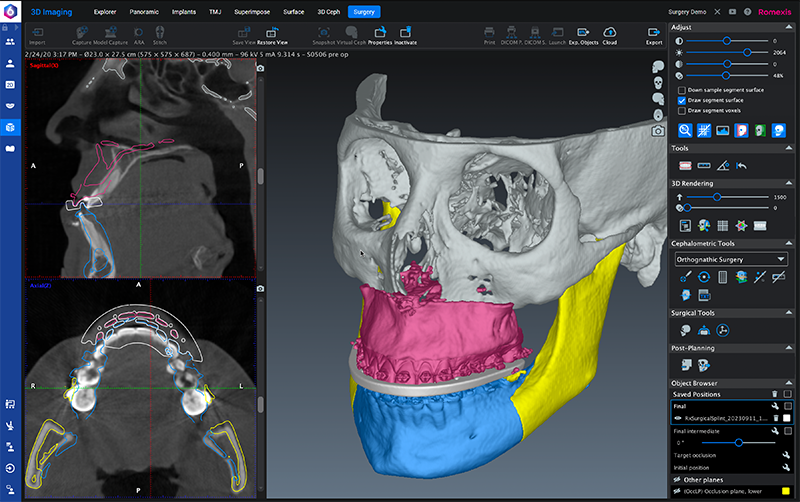Click the second Post-Planning skull arrow icon
Image resolution: width=800 pixels, height=502 pixels.
704,365
